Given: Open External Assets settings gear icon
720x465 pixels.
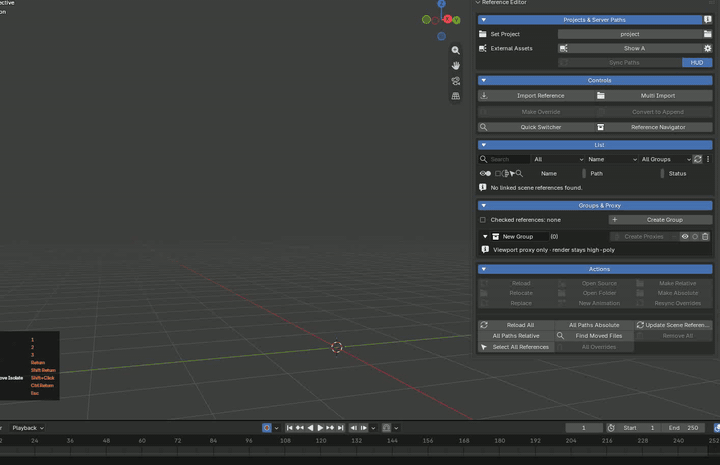Looking at the screenshot, I should tap(707, 48).
